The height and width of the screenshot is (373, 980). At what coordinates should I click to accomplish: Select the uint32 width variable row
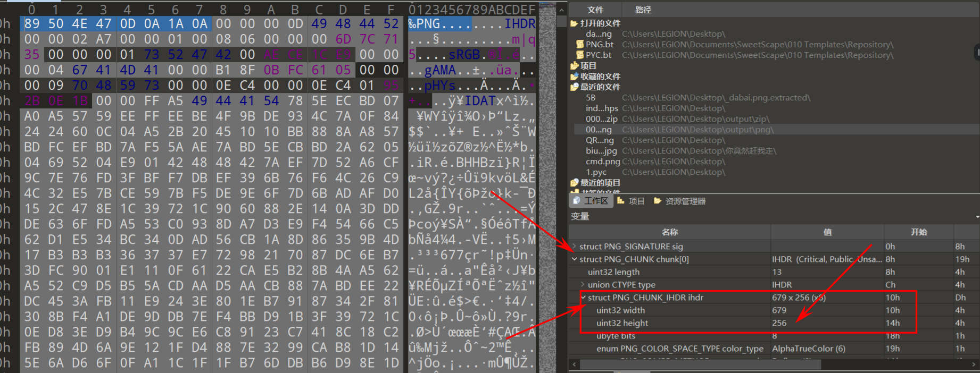click(774, 310)
